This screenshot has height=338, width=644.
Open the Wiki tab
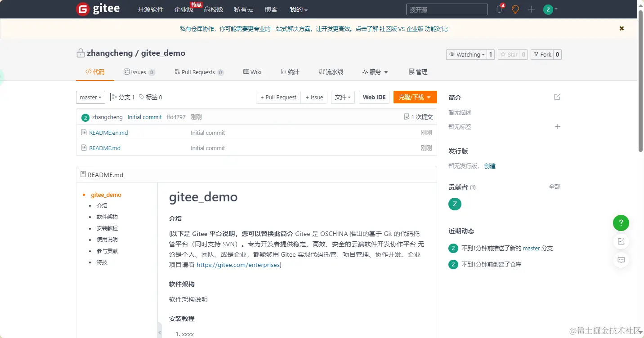point(252,72)
